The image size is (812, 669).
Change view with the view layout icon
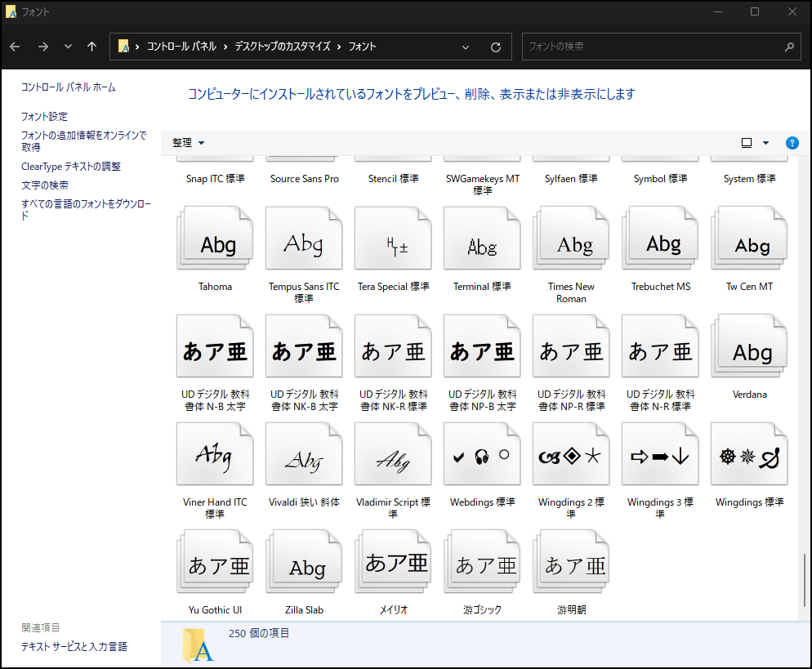pos(746,143)
